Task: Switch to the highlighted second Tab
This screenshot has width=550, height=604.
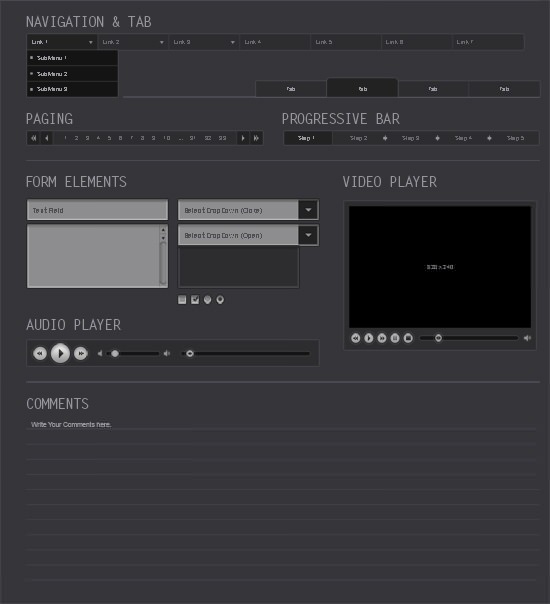Action: pos(362,88)
